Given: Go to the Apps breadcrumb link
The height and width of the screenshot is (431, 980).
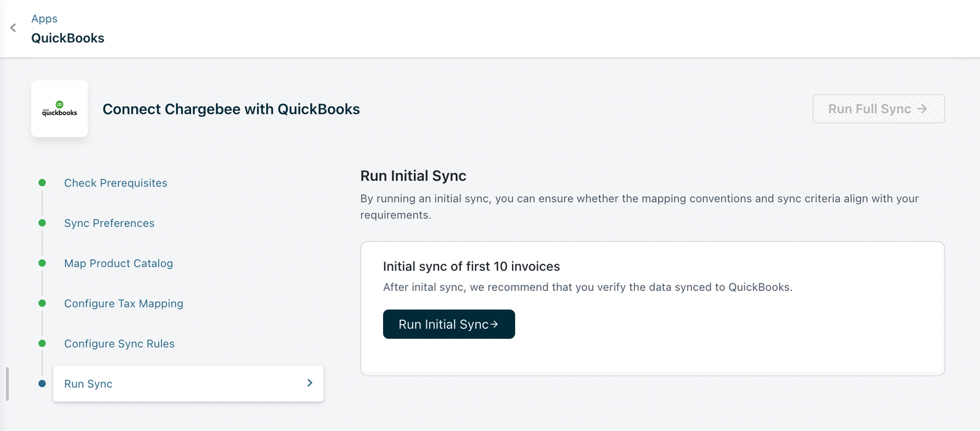Looking at the screenshot, I should [44, 19].
